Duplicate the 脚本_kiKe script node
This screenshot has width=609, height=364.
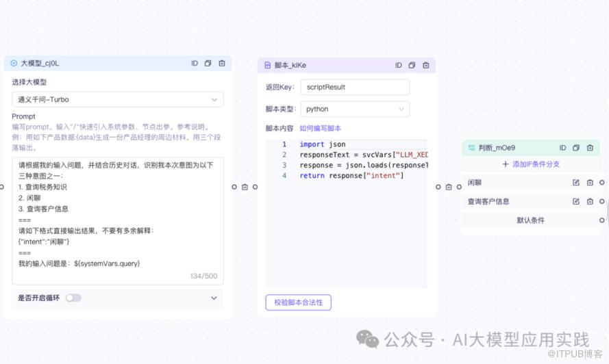click(412, 65)
